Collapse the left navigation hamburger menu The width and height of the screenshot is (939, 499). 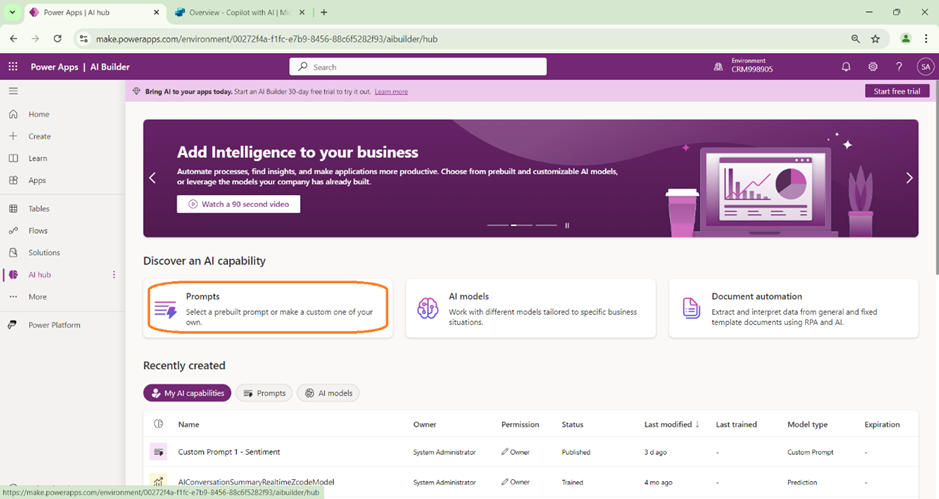(x=13, y=91)
